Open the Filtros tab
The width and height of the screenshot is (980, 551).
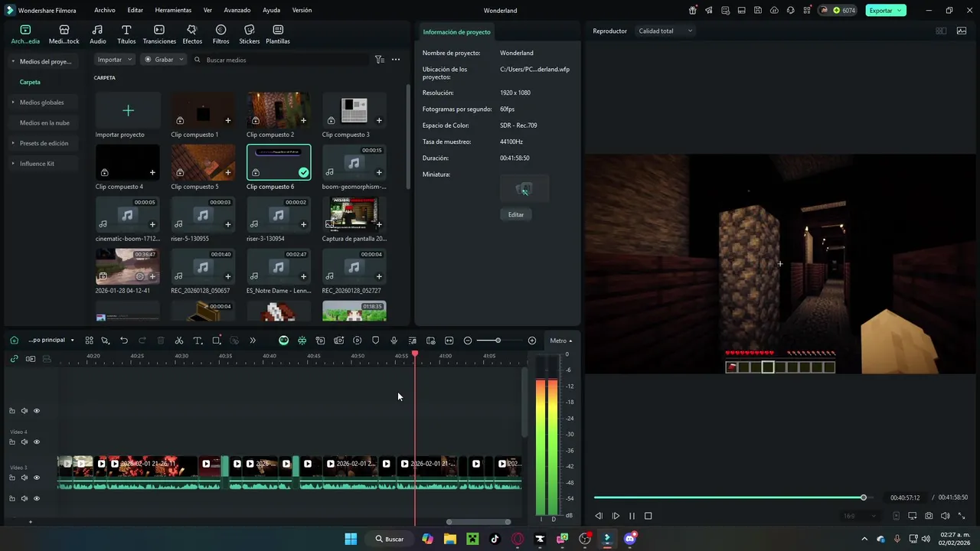pyautogui.click(x=220, y=34)
